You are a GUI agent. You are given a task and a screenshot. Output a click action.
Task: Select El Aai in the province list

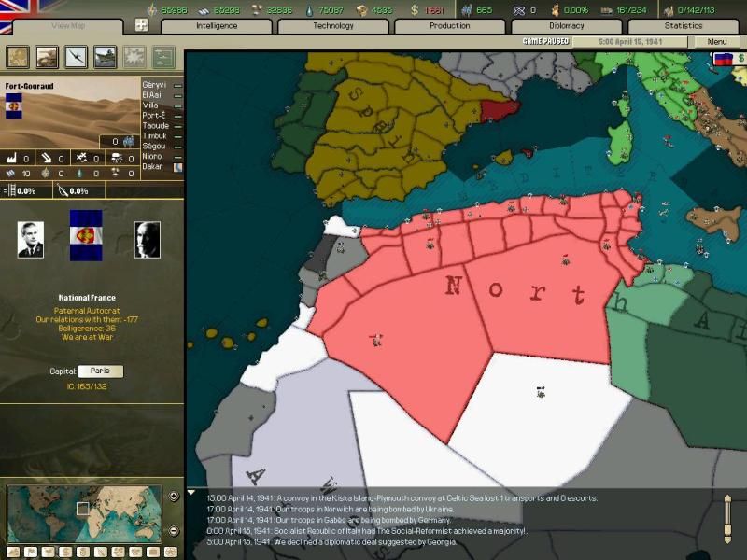[151, 95]
